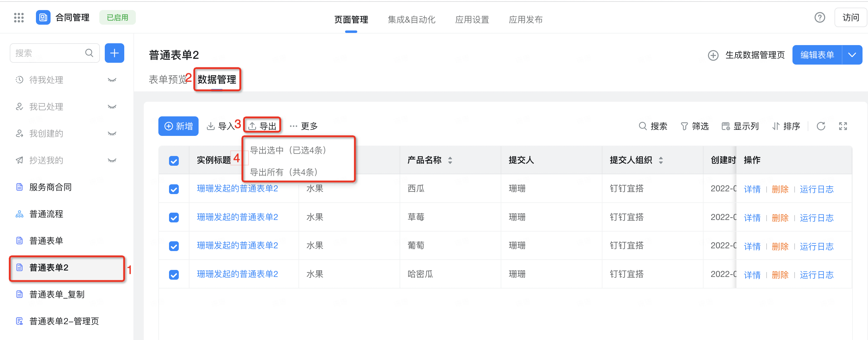The image size is (868, 340).
Task: Click the 导出 export button
Action: coord(262,126)
